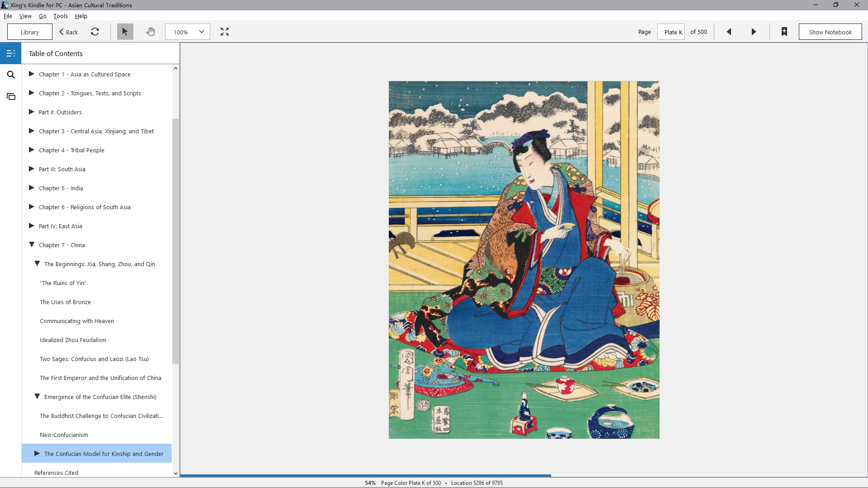868x488 pixels.
Task: Open The Buddhist Challenge to Confucian Civilization
Action: (x=101, y=416)
